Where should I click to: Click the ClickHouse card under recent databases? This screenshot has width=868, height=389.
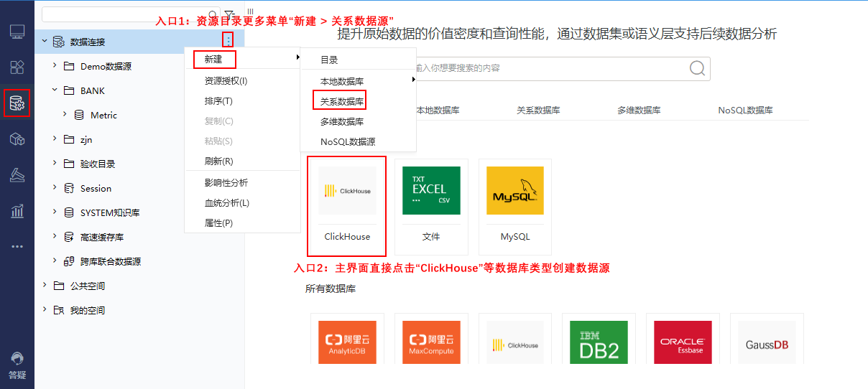pyautogui.click(x=347, y=206)
